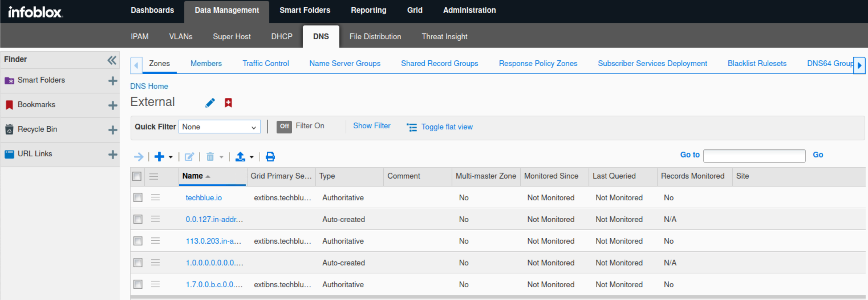Click the Go to input field
Image resolution: width=868 pixels, height=300 pixels.
[x=754, y=155]
